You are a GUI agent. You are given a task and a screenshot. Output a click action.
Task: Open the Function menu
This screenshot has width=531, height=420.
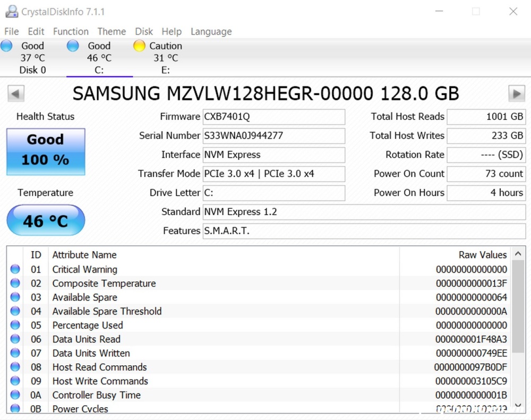pyautogui.click(x=71, y=31)
